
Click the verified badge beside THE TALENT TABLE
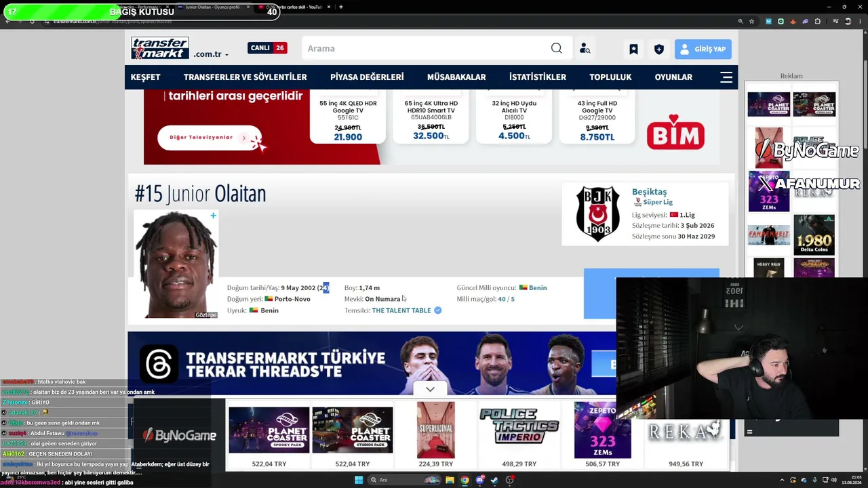[x=438, y=310]
